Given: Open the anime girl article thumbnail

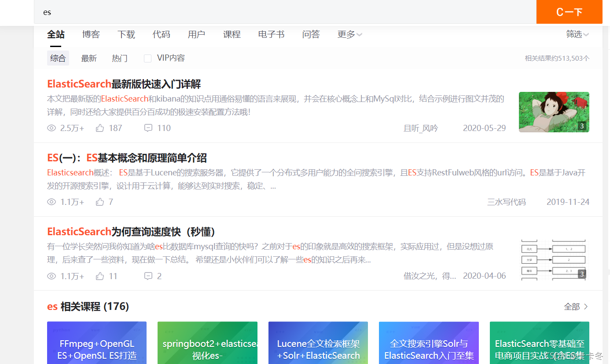Looking at the screenshot, I should [x=554, y=112].
